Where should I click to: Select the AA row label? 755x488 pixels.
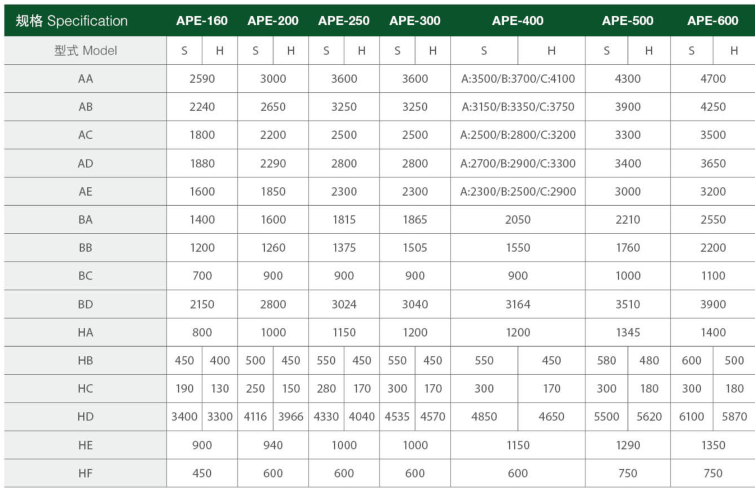[x=85, y=79]
